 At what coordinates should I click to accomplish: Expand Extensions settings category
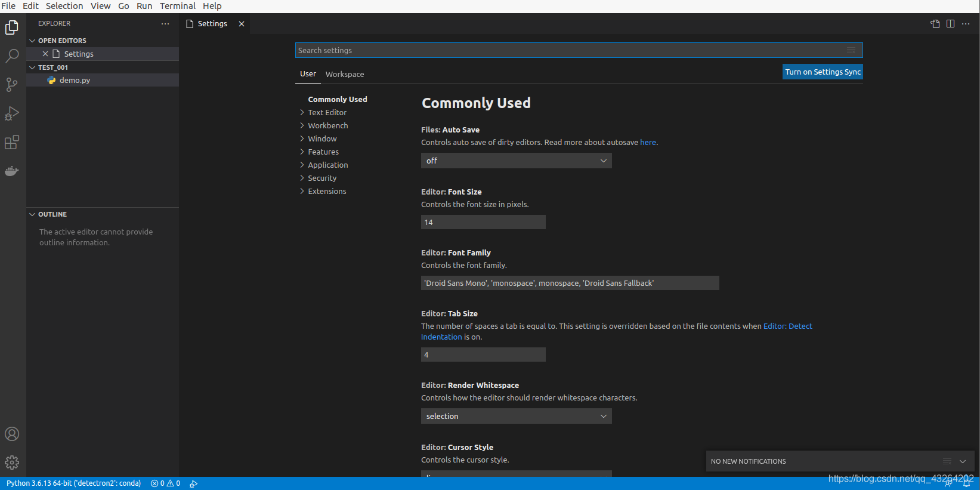(302, 191)
